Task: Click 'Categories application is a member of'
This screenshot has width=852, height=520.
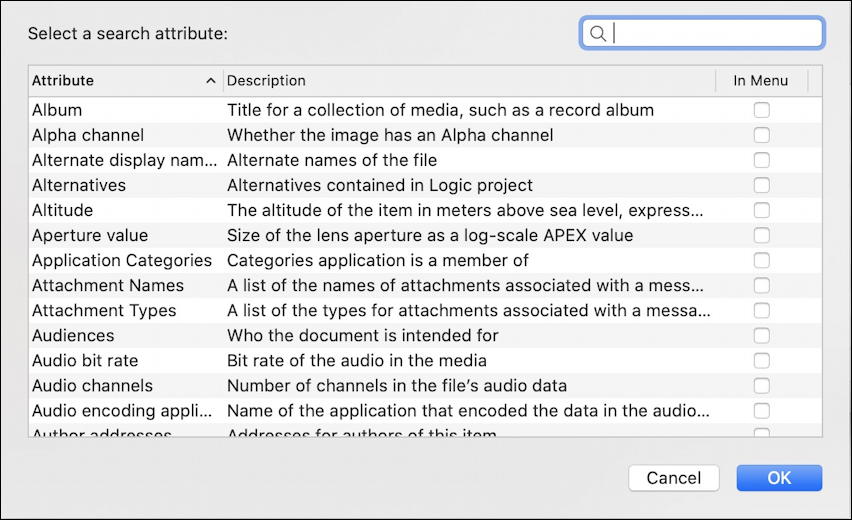Action: [378, 260]
